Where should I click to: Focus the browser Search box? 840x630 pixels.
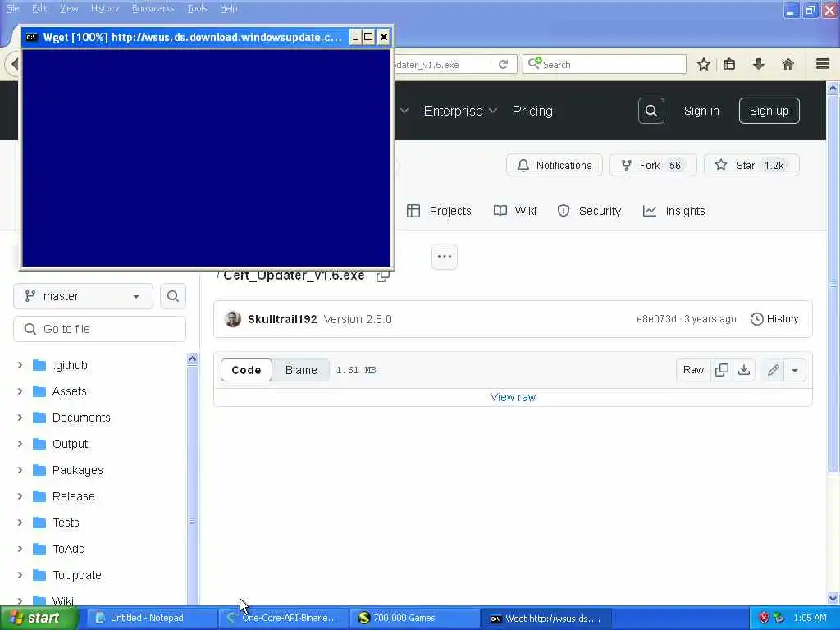pyautogui.click(x=605, y=64)
